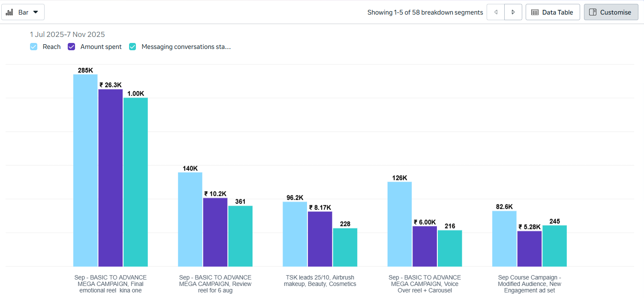
Task: Go to next breakdown segments page
Action: pyautogui.click(x=513, y=12)
